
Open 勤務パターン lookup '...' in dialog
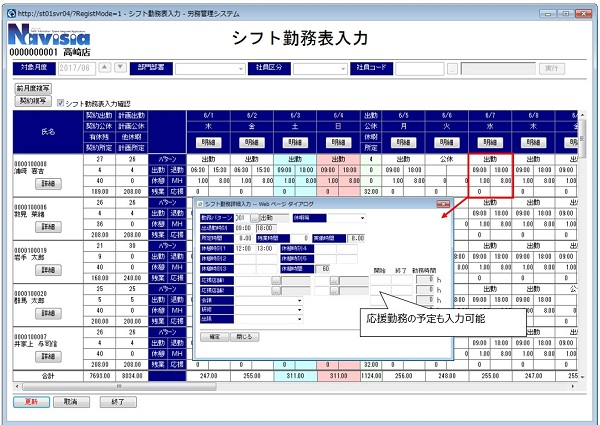click(x=254, y=218)
